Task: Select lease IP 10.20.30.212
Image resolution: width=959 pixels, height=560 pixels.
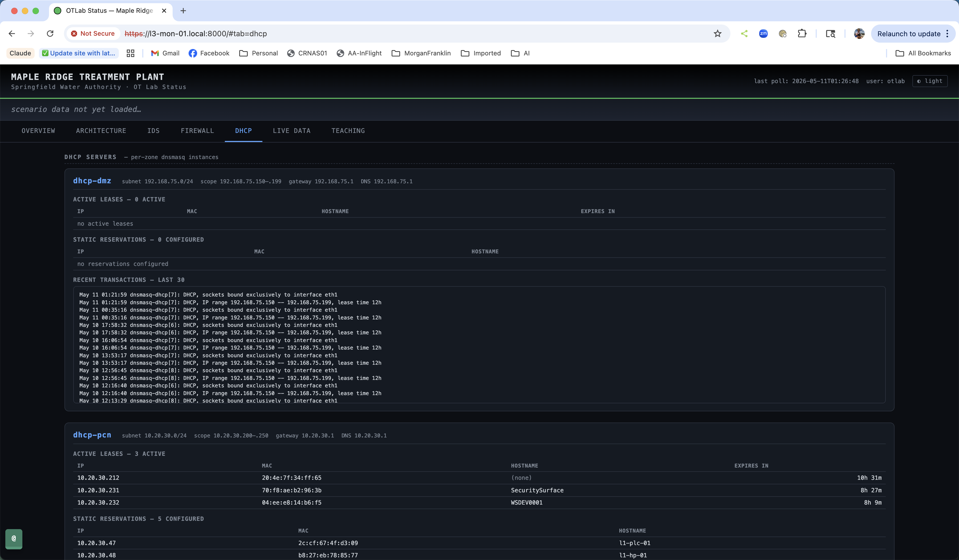Action: click(x=98, y=478)
